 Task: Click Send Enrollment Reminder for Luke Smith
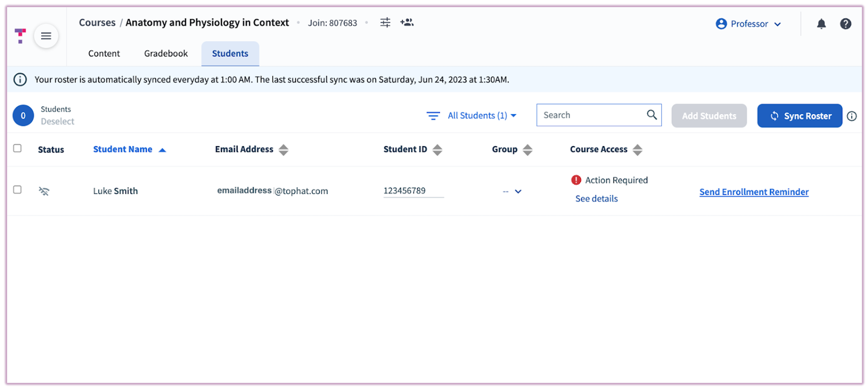tap(754, 192)
